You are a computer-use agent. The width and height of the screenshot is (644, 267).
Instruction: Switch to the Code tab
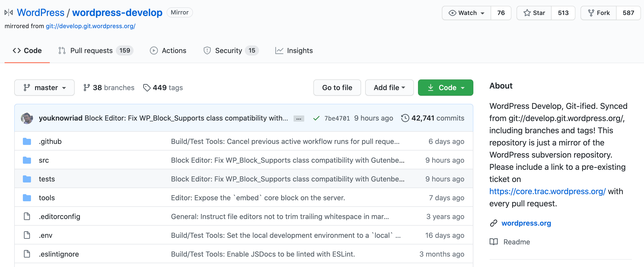tap(27, 51)
